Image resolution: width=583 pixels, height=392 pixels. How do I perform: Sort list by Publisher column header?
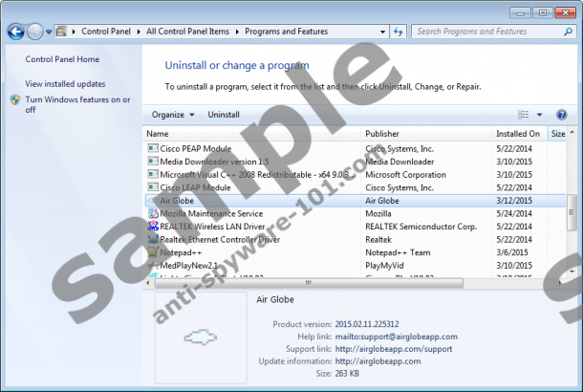coord(384,134)
